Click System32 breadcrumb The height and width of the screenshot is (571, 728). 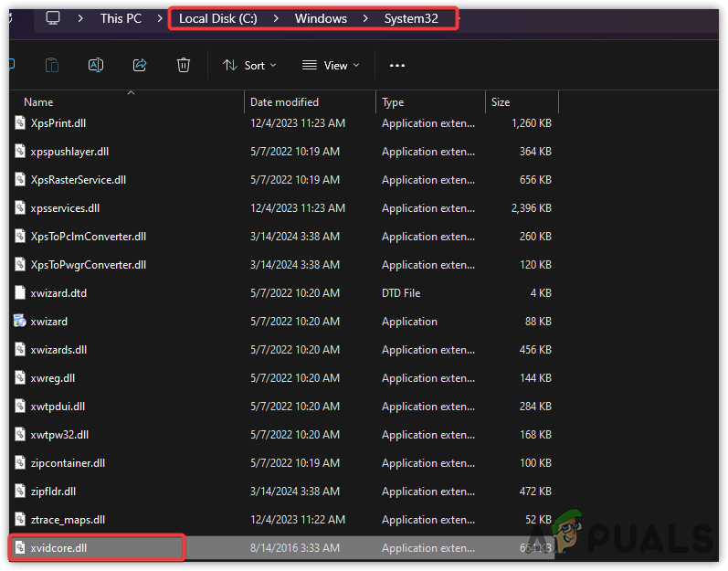pos(411,18)
